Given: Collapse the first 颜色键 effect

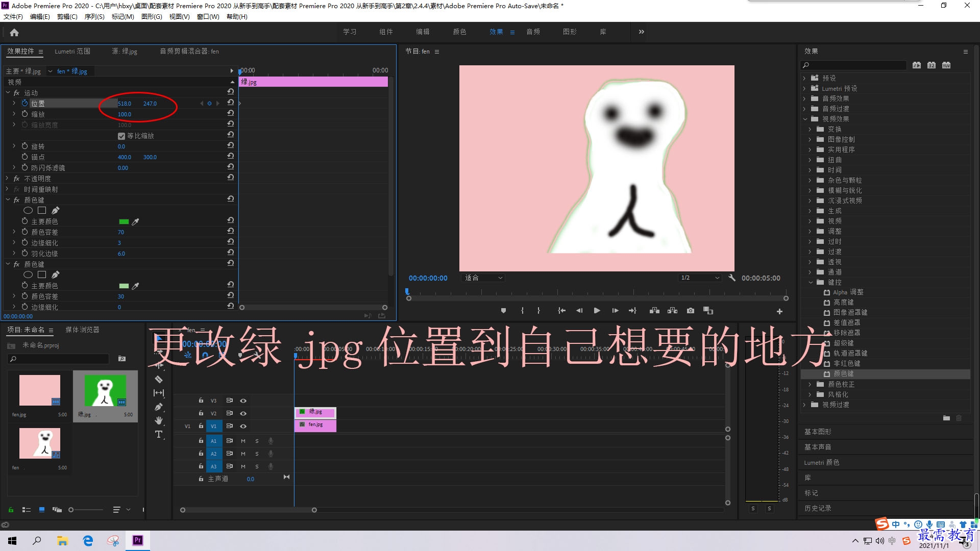Looking at the screenshot, I should coord(8,200).
